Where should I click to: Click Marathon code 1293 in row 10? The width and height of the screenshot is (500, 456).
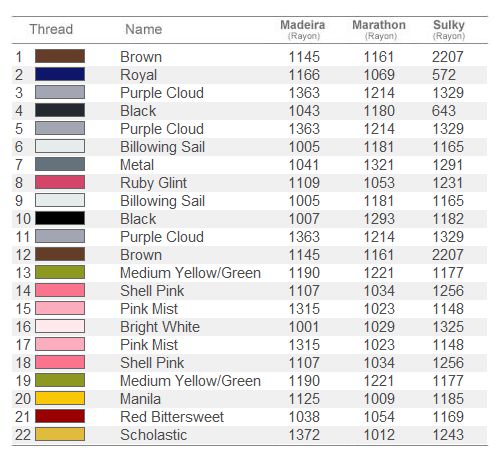click(x=379, y=219)
